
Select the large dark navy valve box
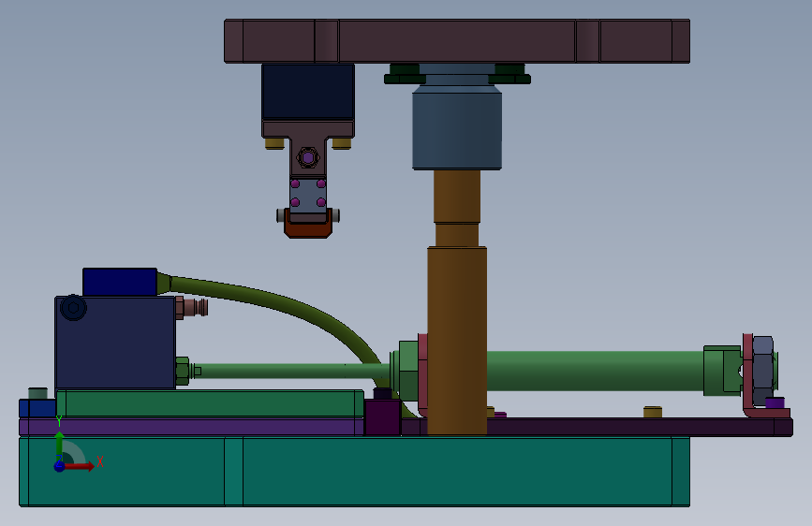pyautogui.click(x=115, y=343)
